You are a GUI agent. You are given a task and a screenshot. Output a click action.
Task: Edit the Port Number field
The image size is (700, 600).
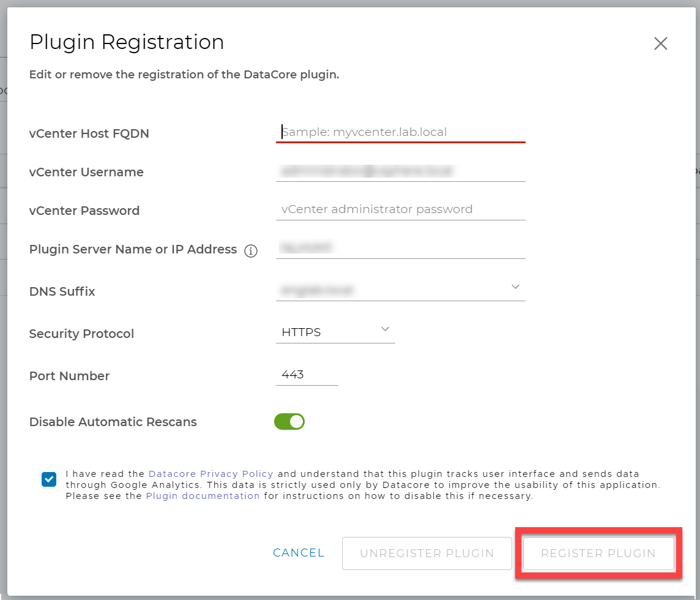pos(307,375)
